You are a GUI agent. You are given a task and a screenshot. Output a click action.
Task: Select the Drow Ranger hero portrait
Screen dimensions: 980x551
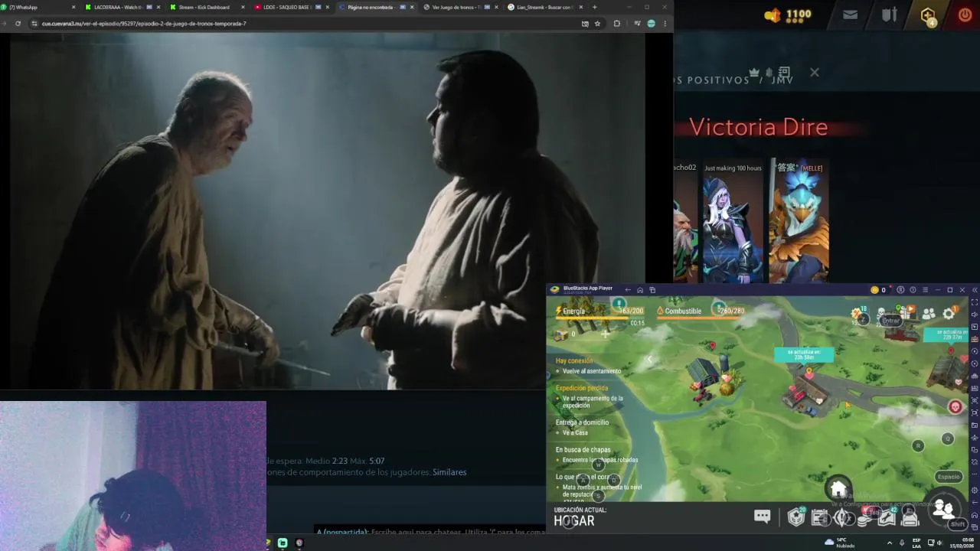(x=733, y=229)
